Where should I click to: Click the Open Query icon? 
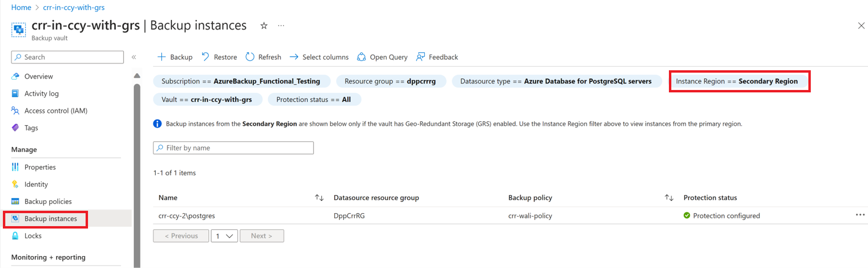point(361,57)
